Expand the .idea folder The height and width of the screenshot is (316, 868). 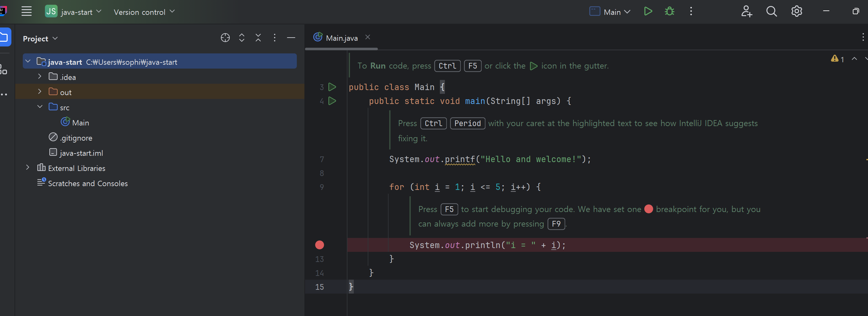[x=40, y=77]
